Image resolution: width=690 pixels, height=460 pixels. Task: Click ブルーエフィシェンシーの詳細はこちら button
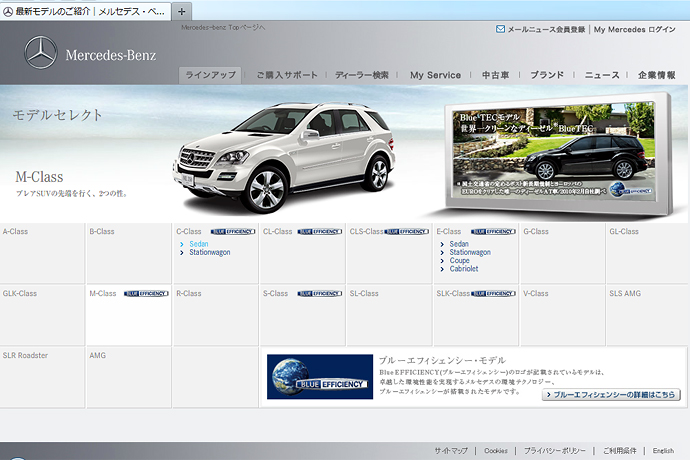pos(611,395)
